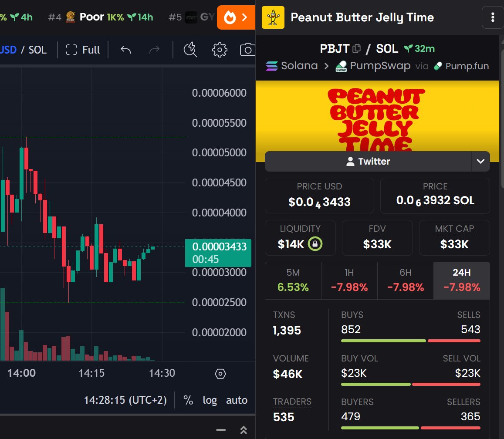Click the Peanut Butter Jelly Time banner image
The width and height of the screenshot is (504, 439).
coord(377,116)
